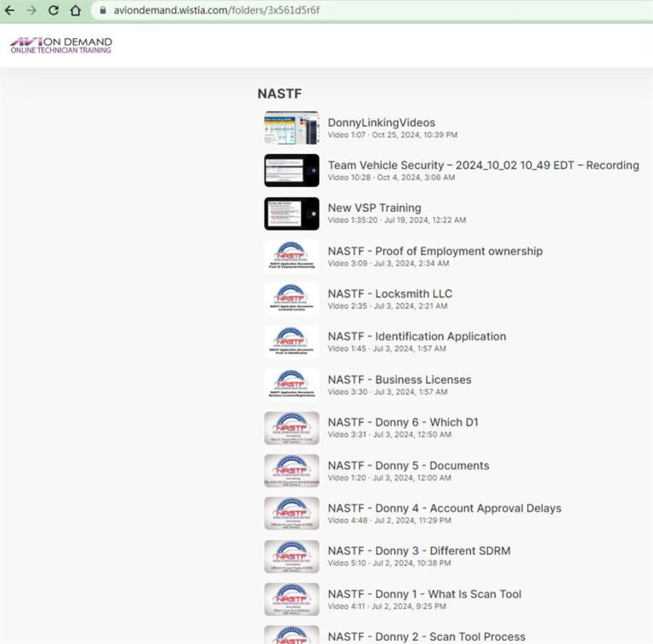Reload the page with refresh icon

pyautogui.click(x=54, y=11)
